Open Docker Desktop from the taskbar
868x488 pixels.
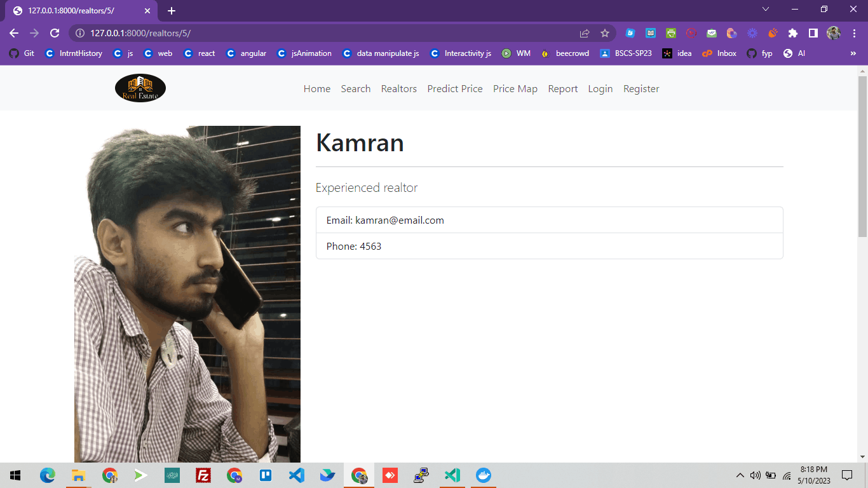click(484, 475)
